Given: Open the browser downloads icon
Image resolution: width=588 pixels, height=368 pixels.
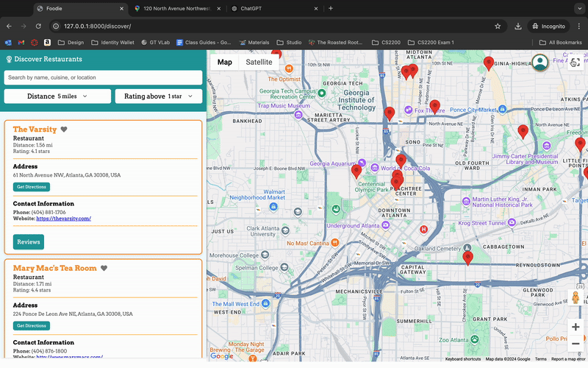Looking at the screenshot, I should [x=518, y=26].
